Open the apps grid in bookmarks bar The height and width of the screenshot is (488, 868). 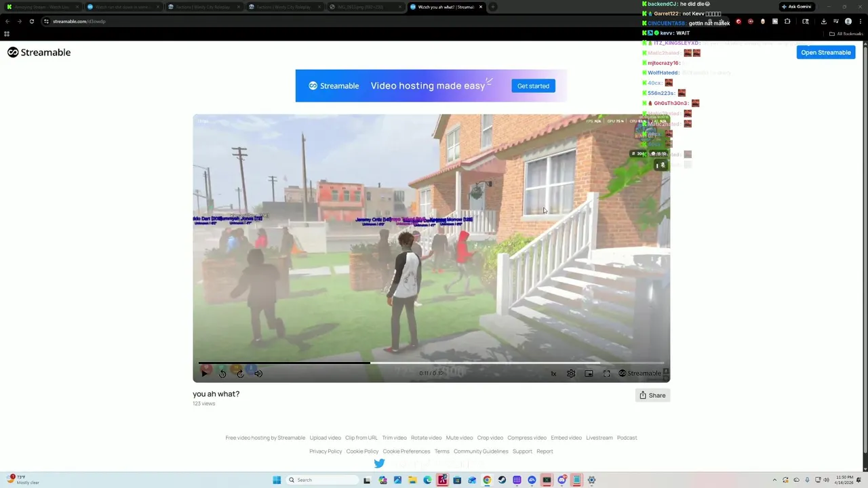click(7, 34)
